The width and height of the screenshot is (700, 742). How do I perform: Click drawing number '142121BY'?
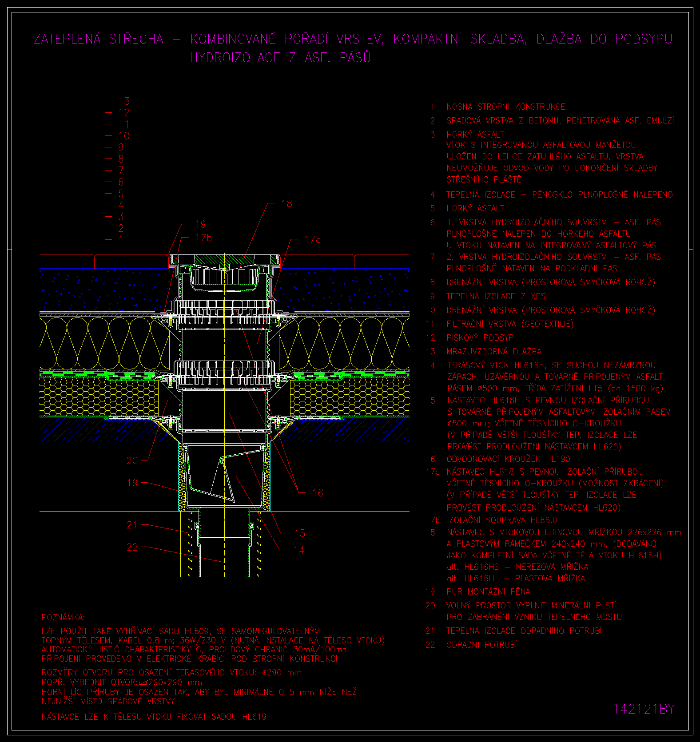point(644,709)
